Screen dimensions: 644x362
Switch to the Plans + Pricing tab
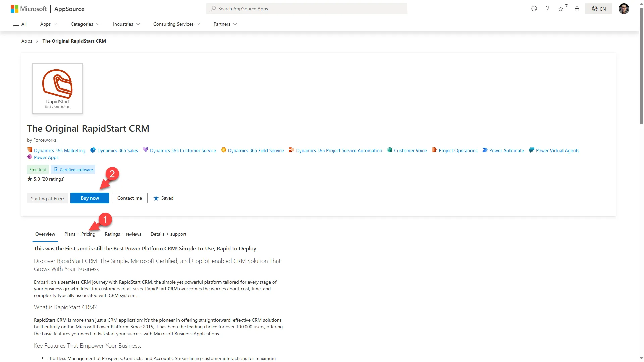pyautogui.click(x=80, y=234)
